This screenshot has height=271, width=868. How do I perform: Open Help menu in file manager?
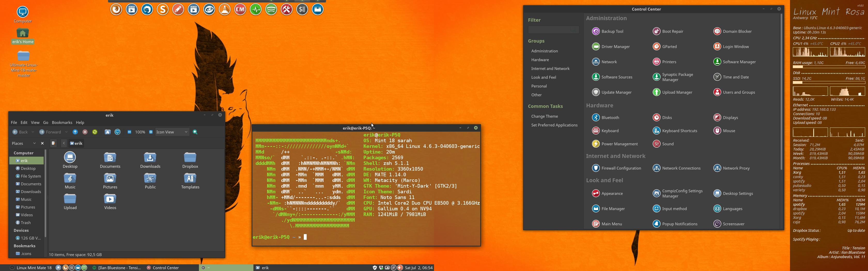coord(80,123)
